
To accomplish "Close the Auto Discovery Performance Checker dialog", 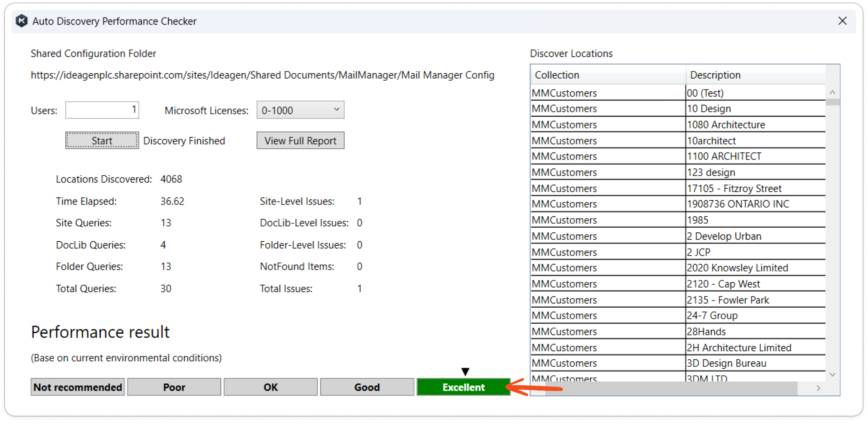I will tap(842, 21).
